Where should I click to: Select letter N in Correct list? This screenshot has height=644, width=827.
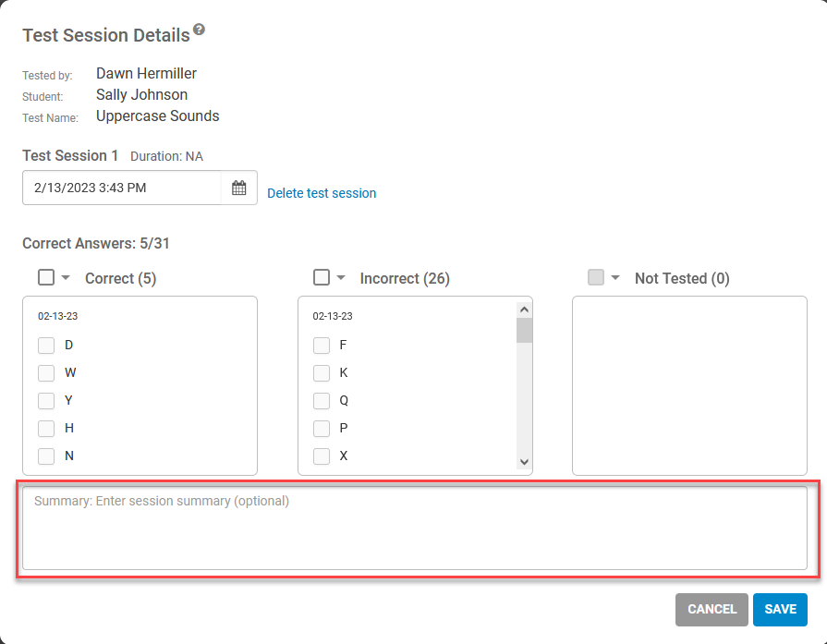pyautogui.click(x=46, y=456)
